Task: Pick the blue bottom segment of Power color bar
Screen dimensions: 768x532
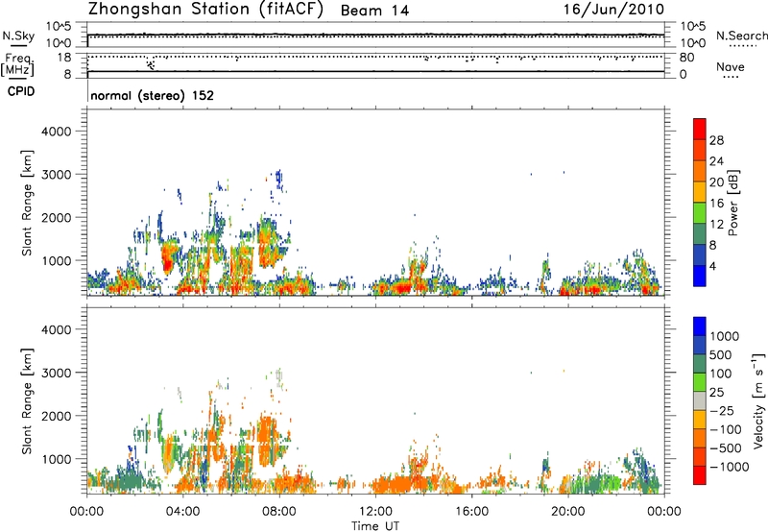Action: click(700, 276)
